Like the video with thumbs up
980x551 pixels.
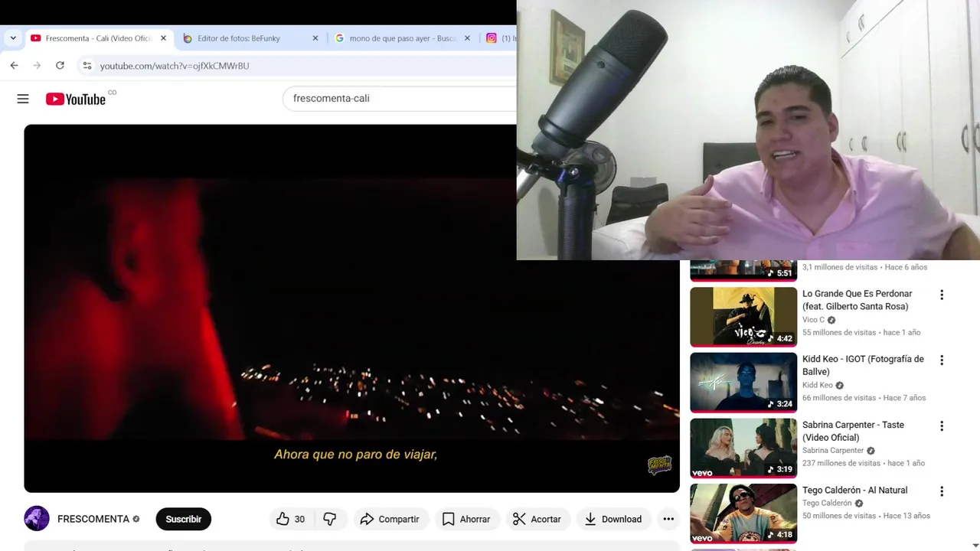(291, 519)
